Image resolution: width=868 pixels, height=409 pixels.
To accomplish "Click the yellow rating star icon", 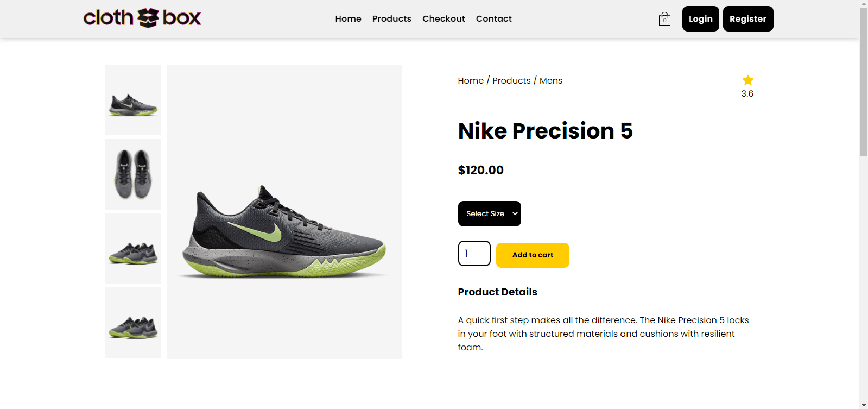I will pyautogui.click(x=747, y=80).
